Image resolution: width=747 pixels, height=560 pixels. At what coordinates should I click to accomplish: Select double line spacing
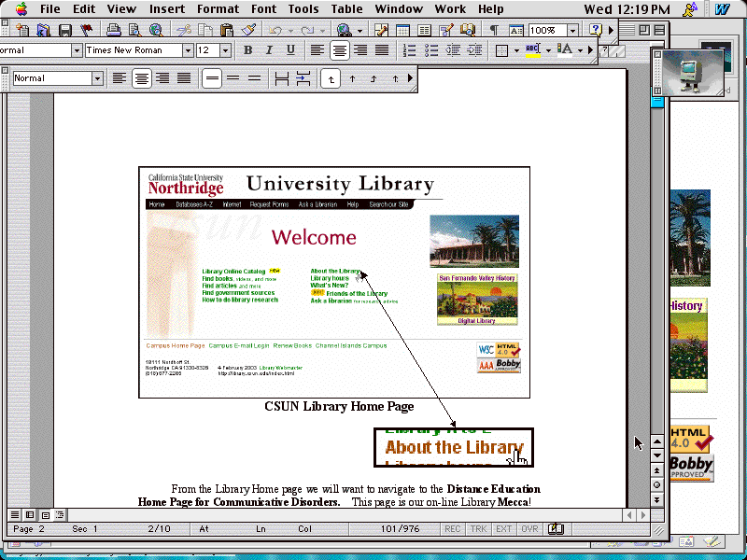pyautogui.click(x=254, y=78)
